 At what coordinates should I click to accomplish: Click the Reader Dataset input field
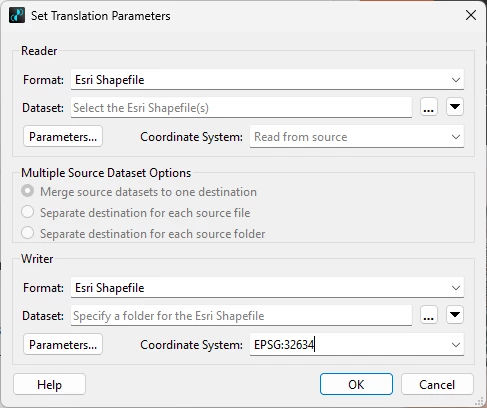(x=241, y=108)
